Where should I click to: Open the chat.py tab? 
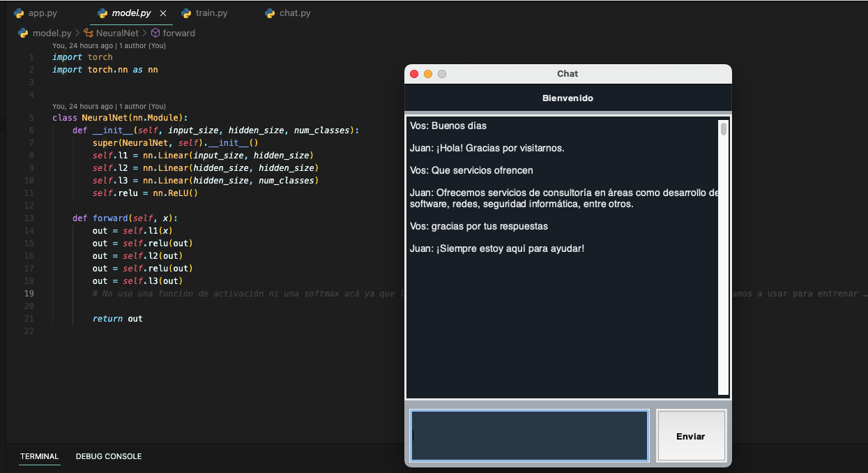click(295, 13)
